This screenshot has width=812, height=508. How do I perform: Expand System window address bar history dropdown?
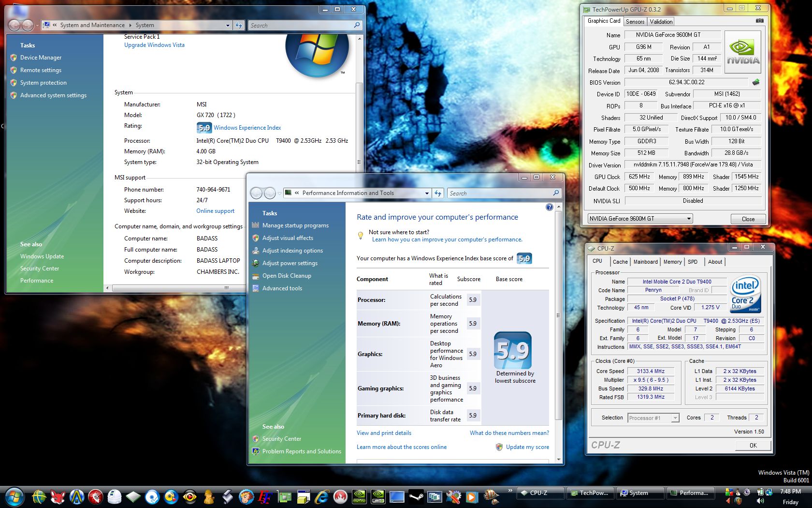[x=228, y=25]
